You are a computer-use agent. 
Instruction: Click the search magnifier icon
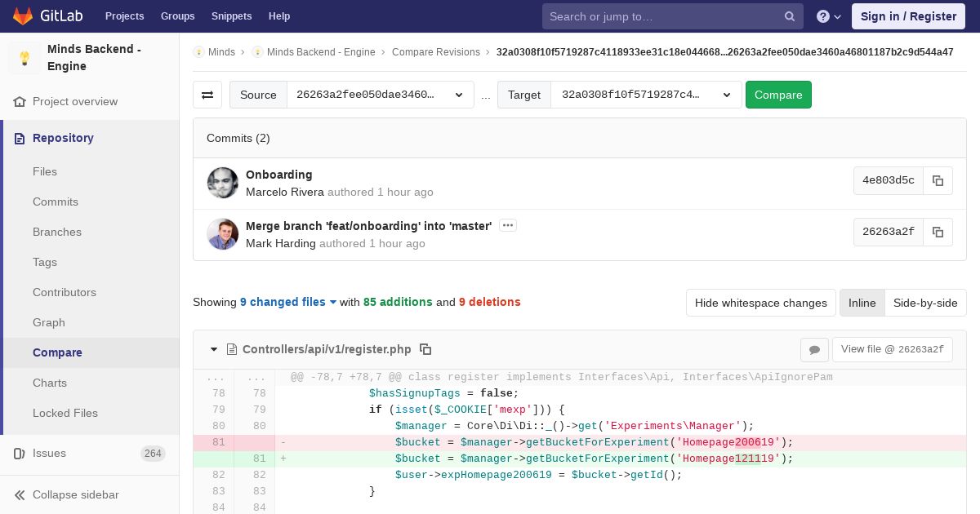click(790, 16)
